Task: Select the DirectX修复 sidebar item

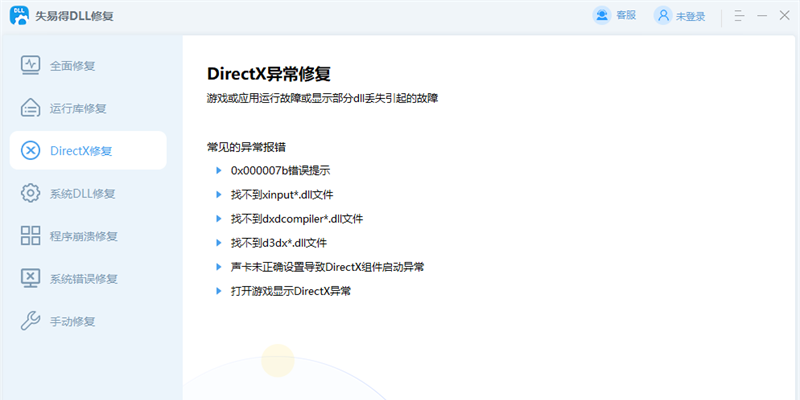Action: [88, 151]
